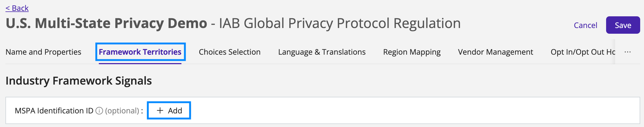Open the partially hidden Opt In/Opt Out tab
The width and height of the screenshot is (644, 127).
[583, 52]
